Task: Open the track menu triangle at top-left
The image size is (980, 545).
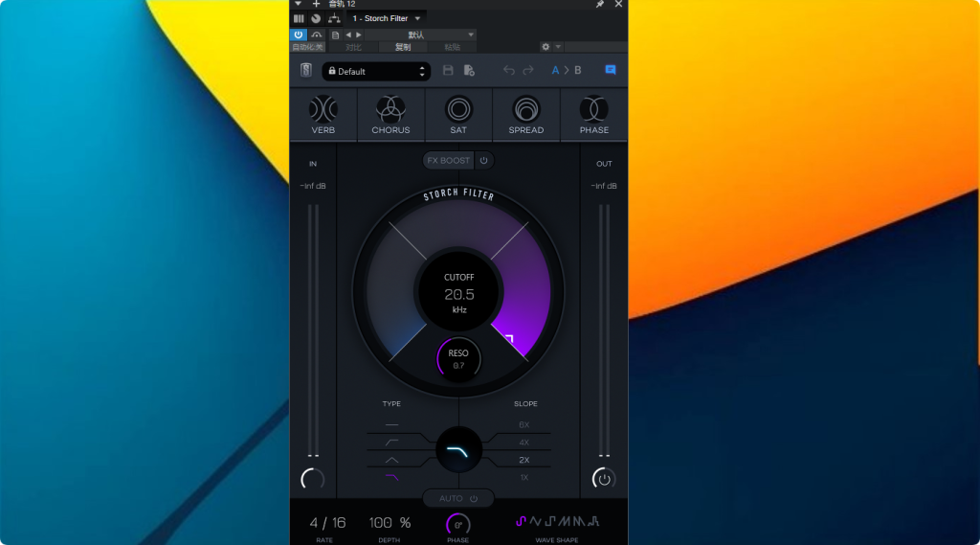Action: click(299, 4)
